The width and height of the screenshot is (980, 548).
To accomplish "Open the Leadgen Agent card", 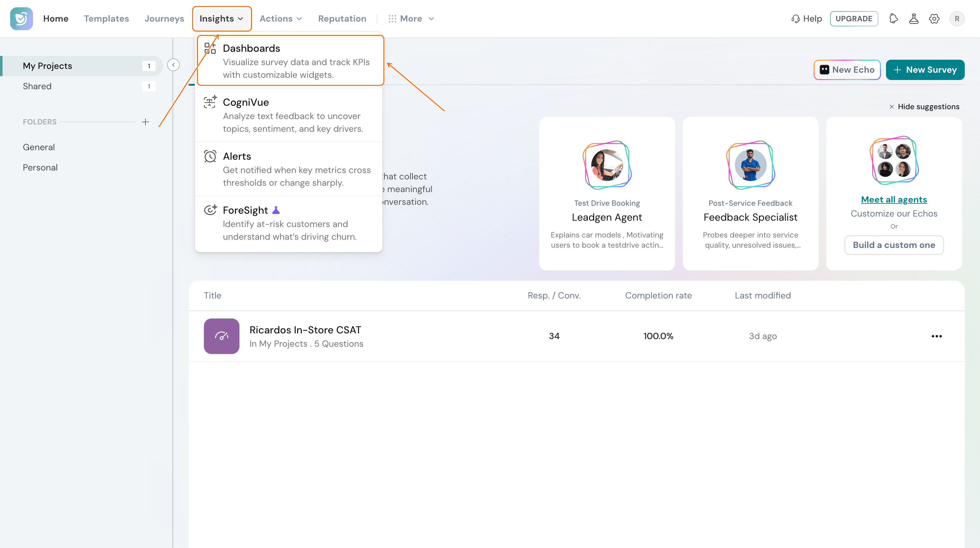I will (607, 194).
